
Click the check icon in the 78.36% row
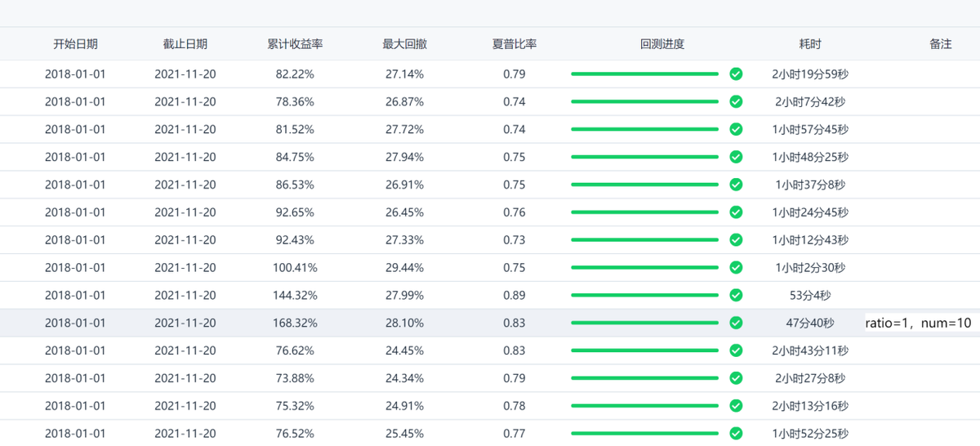736,102
